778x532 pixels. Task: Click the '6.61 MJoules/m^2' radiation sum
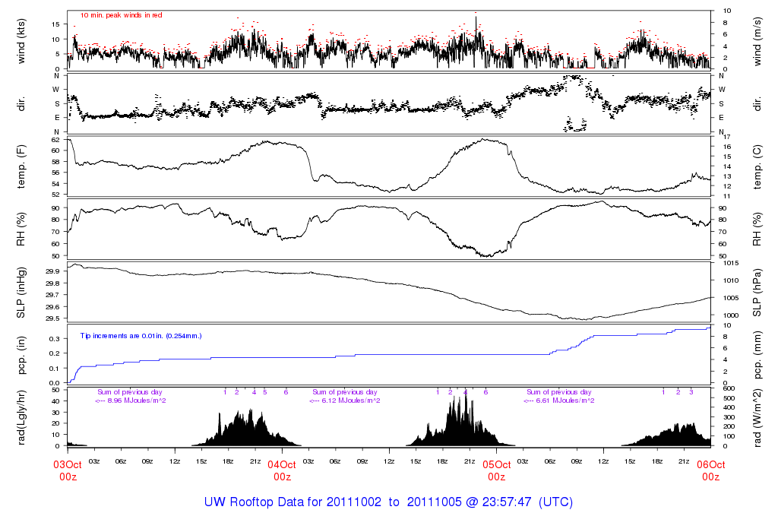click(x=565, y=401)
